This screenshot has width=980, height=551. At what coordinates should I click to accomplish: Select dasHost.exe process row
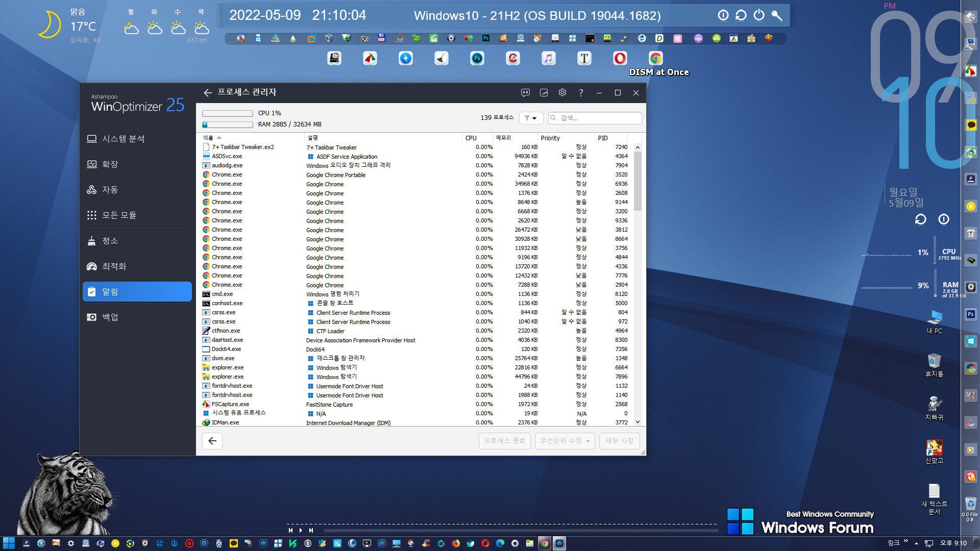click(x=415, y=340)
